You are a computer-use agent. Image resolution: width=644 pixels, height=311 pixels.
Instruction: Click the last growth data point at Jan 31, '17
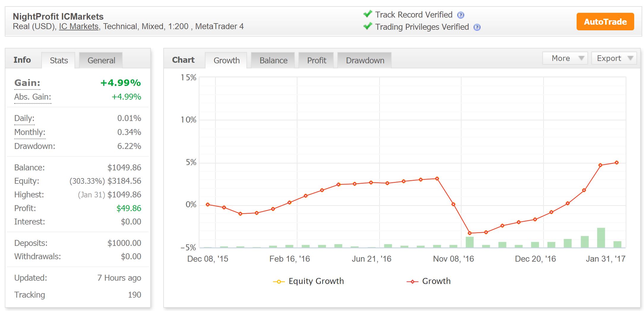click(x=617, y=163)
